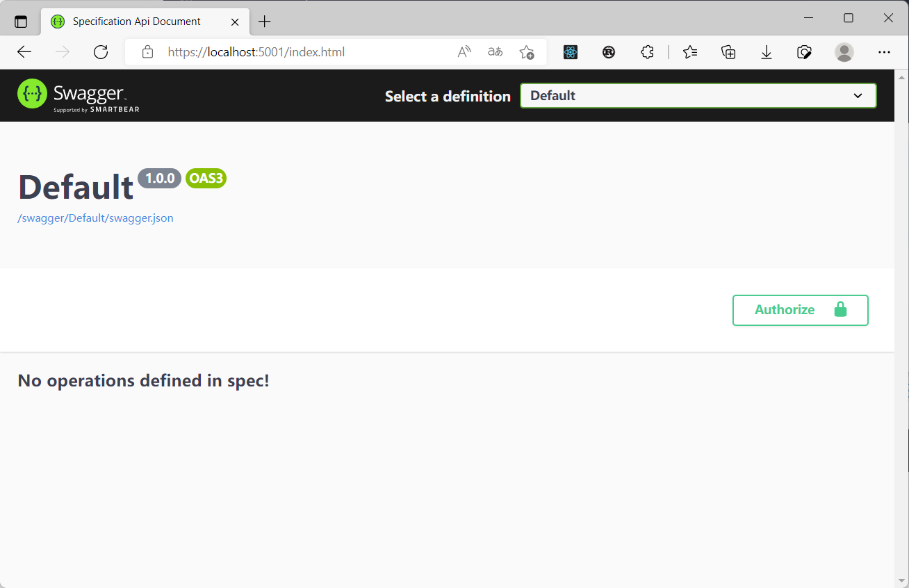The height and width of the screenshot is (588, 909).
Task: Open the Favorites star list
Action: 689,52
